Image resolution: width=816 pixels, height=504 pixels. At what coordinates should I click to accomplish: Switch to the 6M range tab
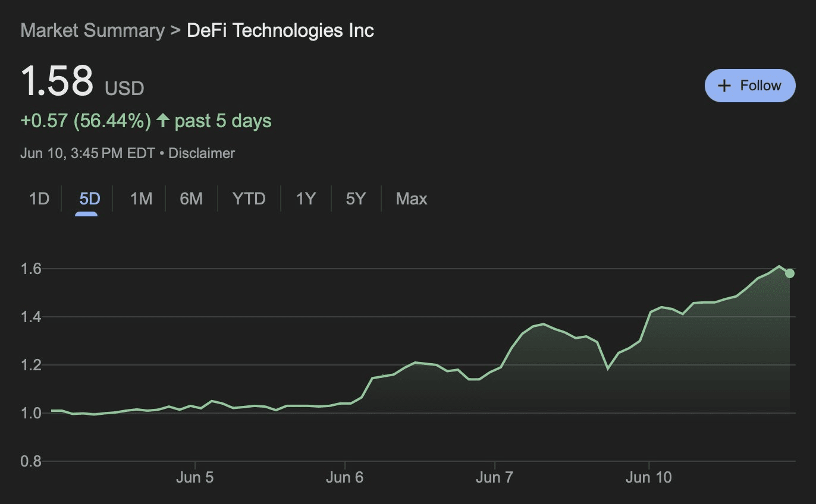click(x=191, y=199)
